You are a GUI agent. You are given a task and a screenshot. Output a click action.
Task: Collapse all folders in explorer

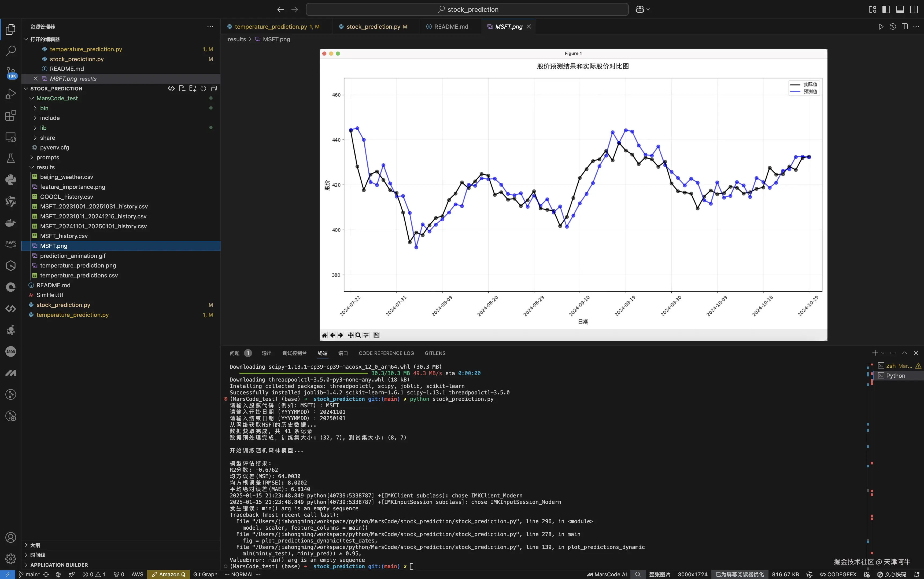click(x=214, y=89)
